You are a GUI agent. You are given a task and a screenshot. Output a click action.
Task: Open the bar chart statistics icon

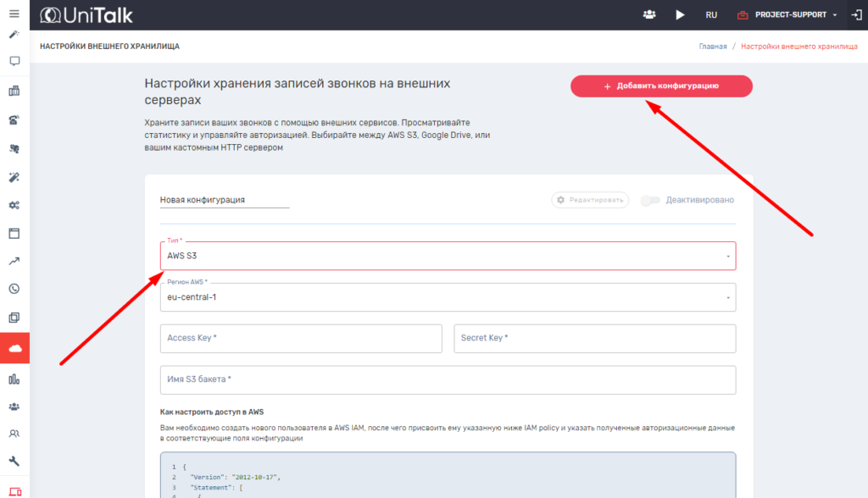coord(14,378)
